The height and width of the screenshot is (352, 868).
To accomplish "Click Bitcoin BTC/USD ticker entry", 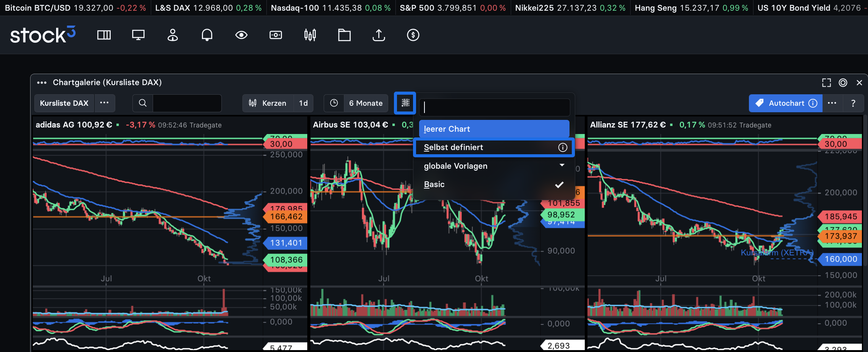I will click(75, 8).
